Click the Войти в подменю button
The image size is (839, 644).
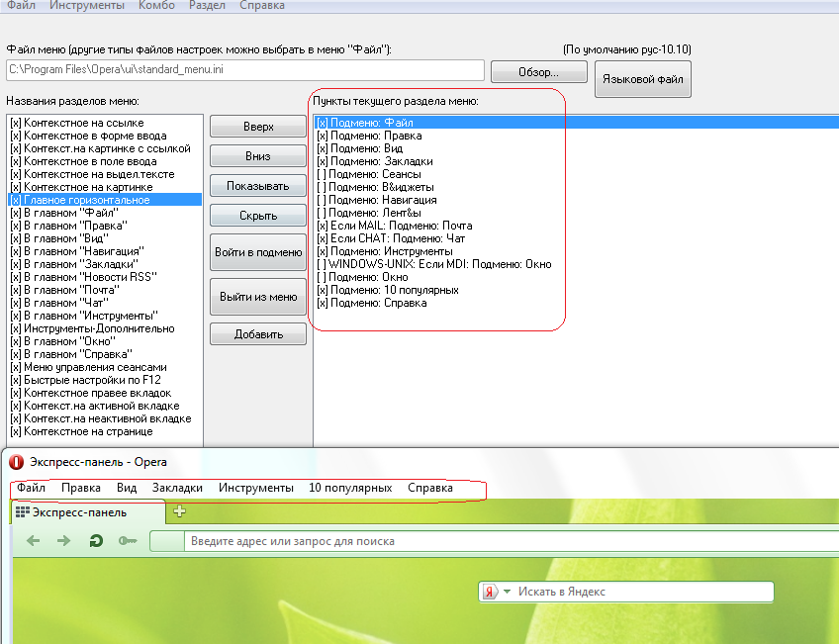pyautogui.click(x=258, y=252)
